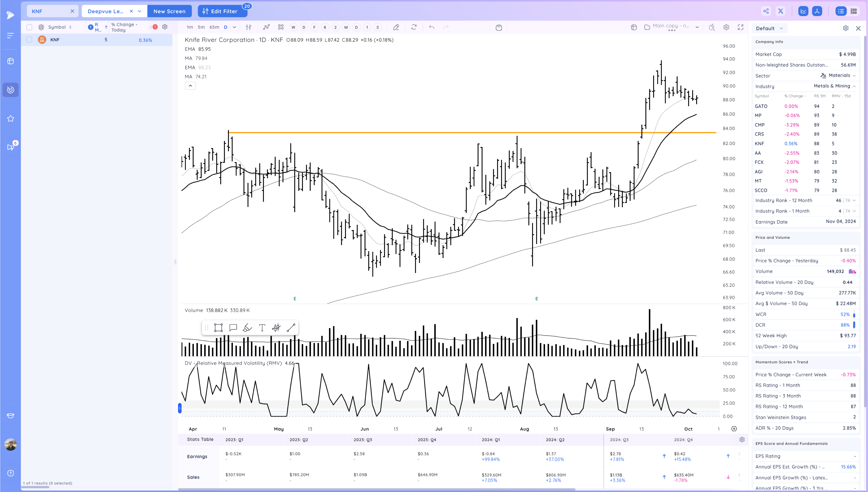Click the text annotation tool
Screen dimensions: 868x492
[262, 327]
